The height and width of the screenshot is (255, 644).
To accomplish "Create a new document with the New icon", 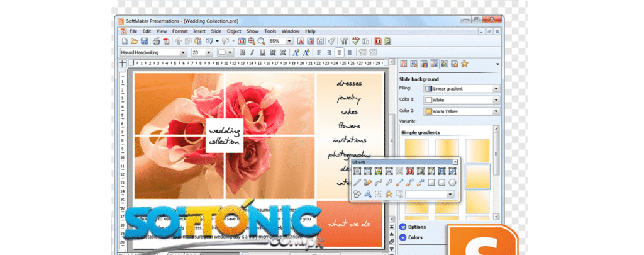I will point(125,41).
